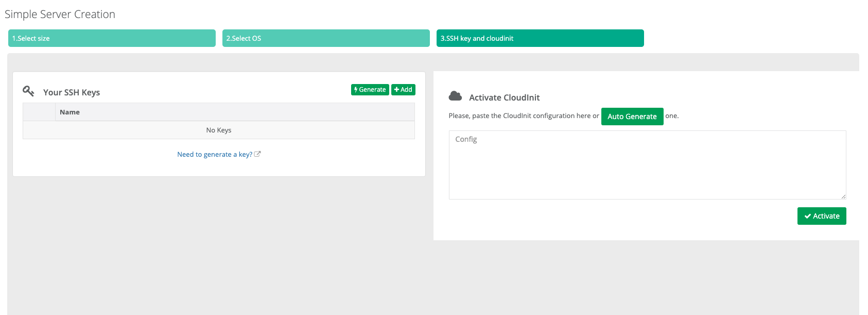Open the 'Need to generate a key?' link
This screenshot has width=868, height=315.
point(215,154)
